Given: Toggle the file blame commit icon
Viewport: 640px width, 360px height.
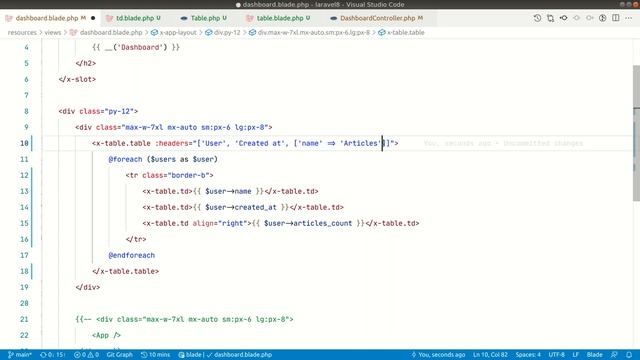Looking at the screenshot, I should tap(563, 18).
